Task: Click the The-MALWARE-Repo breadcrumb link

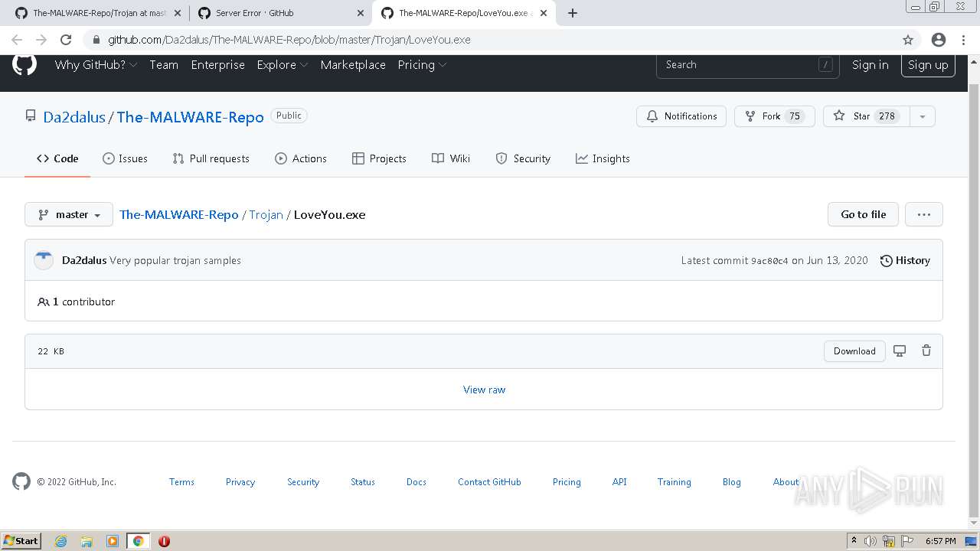Action: 179,215
